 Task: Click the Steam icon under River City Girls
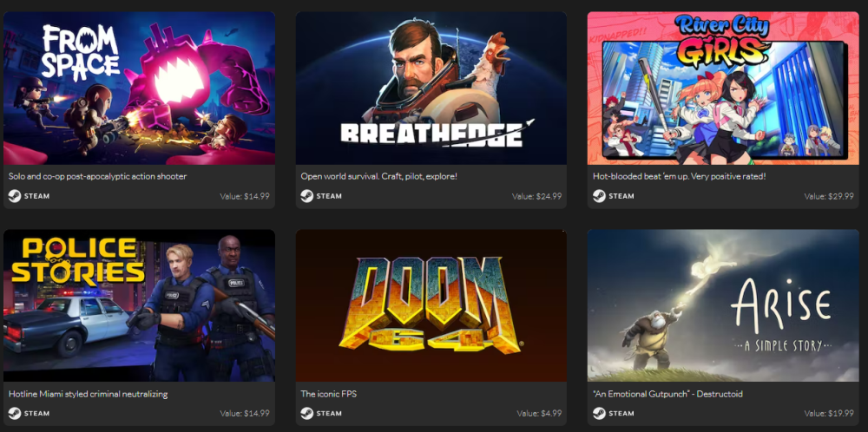(x=599, y=196)
